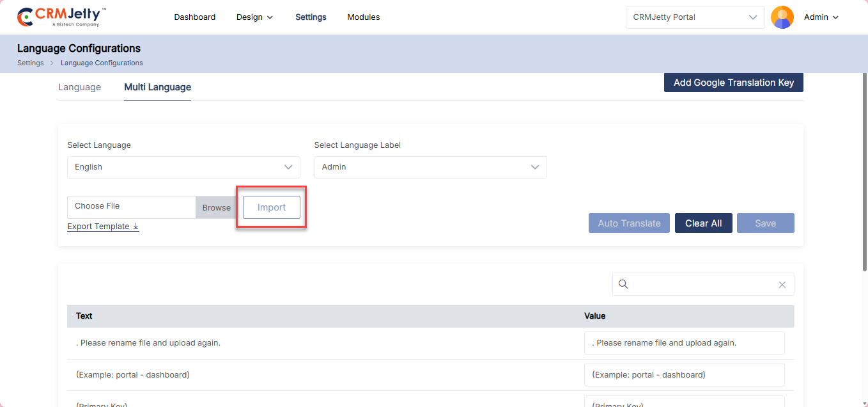The image size is (868, 407).
Task: Click the value field for '(Example: portal - dashboard)'
Action: tap(684, 375)
